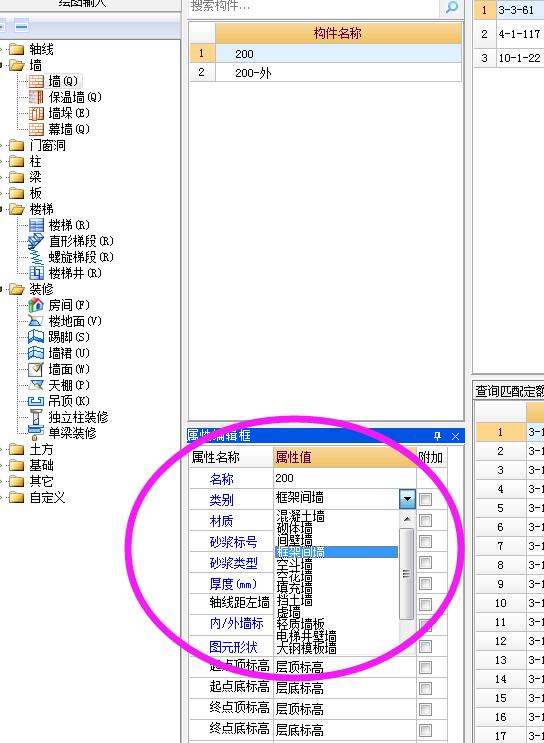Collapse the 装修 folder

point(17,289)
